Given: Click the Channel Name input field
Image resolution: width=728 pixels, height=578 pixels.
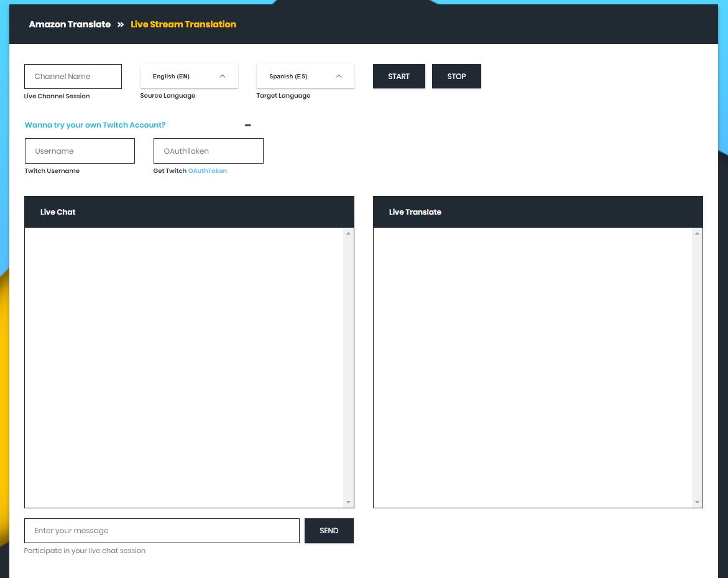Looking at the screenshot, I should [73, 76].
